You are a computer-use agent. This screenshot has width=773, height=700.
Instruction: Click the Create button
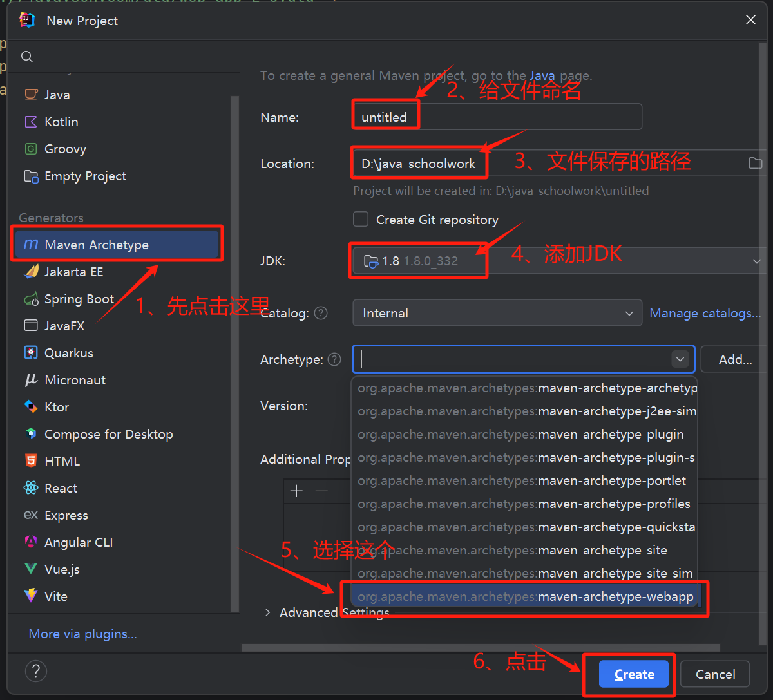click(x=634, y=674)
